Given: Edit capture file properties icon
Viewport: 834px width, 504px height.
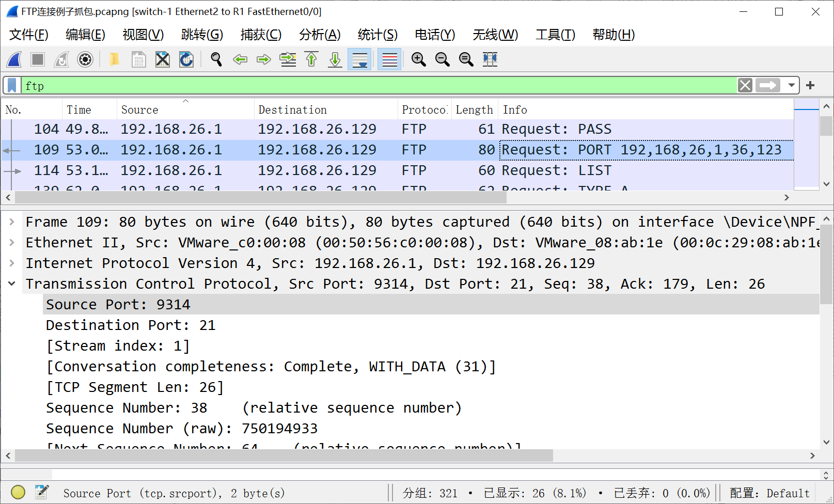Looking at the screenshot, I should (42, 493).
